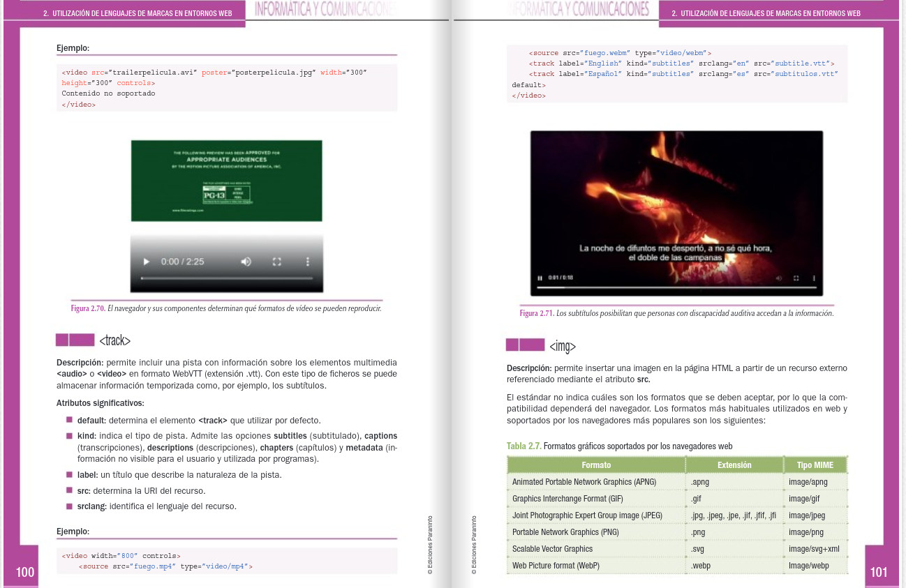The width and height of the screenshot is (906, 588).
Task: Open the three-dot options menu on the trailer player
Action: pyautogui.click(x=308, y=262)
